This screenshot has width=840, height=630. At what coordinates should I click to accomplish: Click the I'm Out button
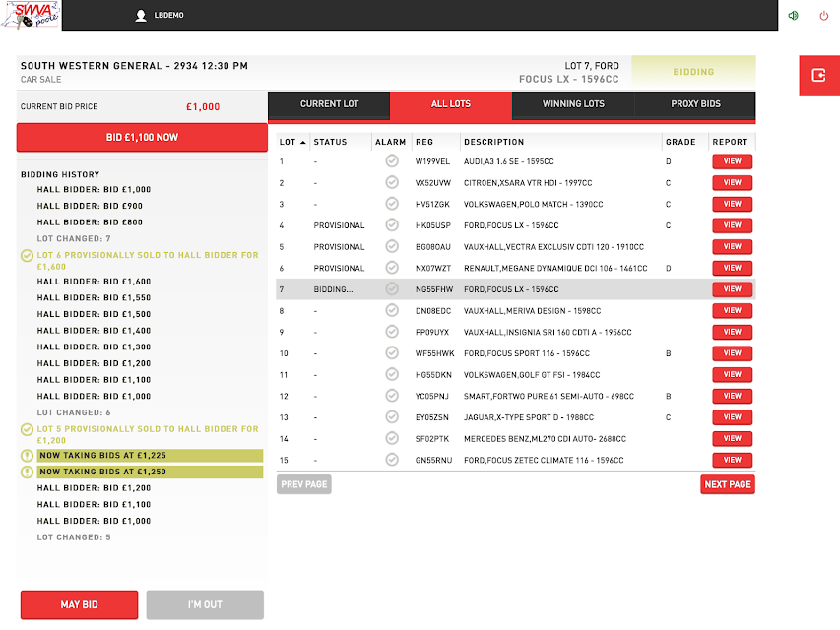pos(205,604)
